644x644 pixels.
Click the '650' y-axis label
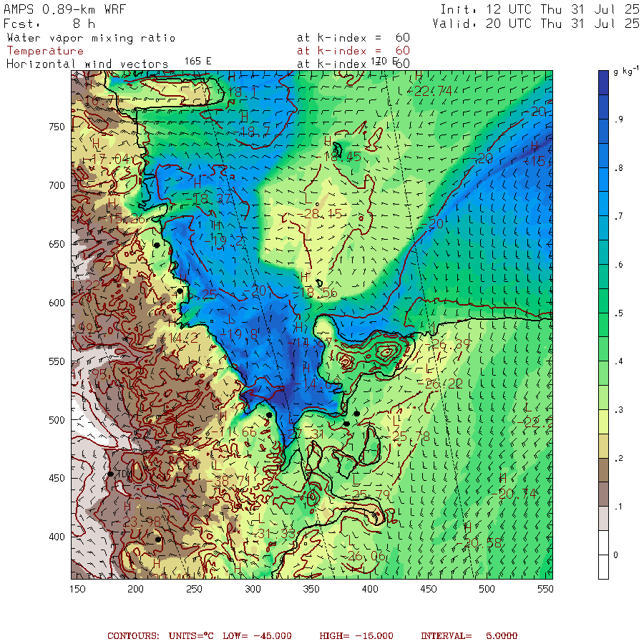coord(57,245)
